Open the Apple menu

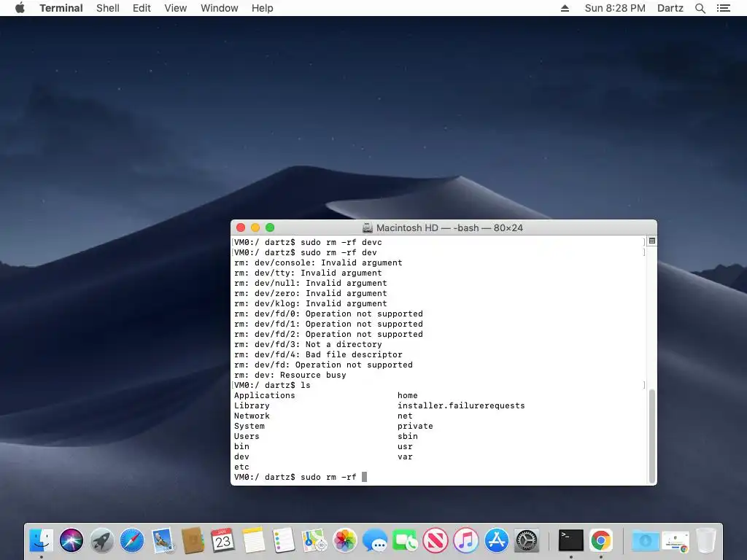coord(20,8)
